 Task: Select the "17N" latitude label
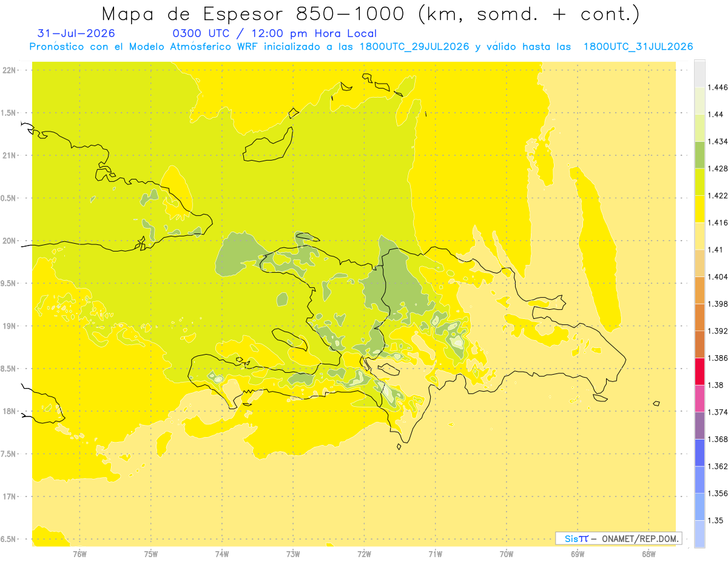coord(8,497)
